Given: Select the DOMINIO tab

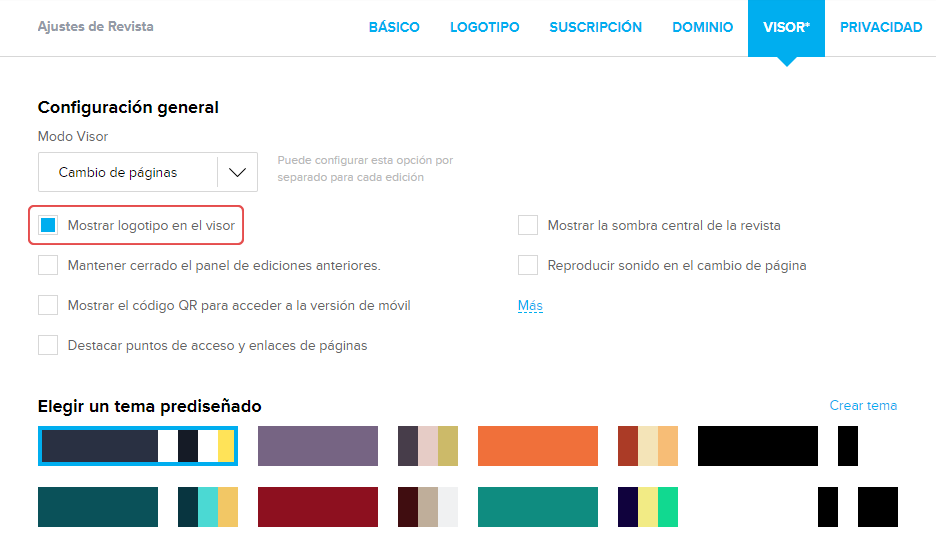Looking at the screenshot, I should (702, 27).
